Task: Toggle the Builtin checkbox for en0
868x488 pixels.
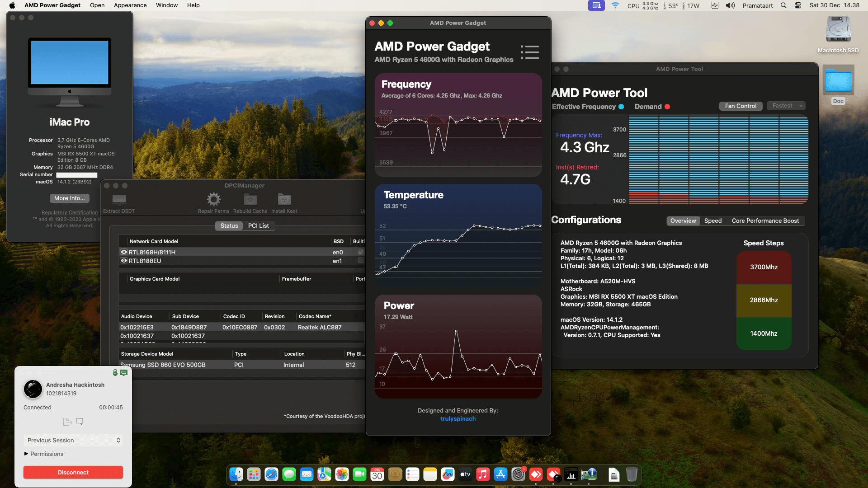Action: (360, 252)
